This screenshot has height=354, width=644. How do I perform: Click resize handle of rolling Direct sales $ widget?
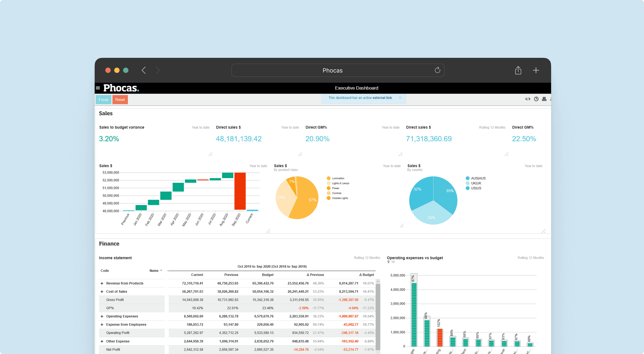pyautogui.click(x=506, y=154)
